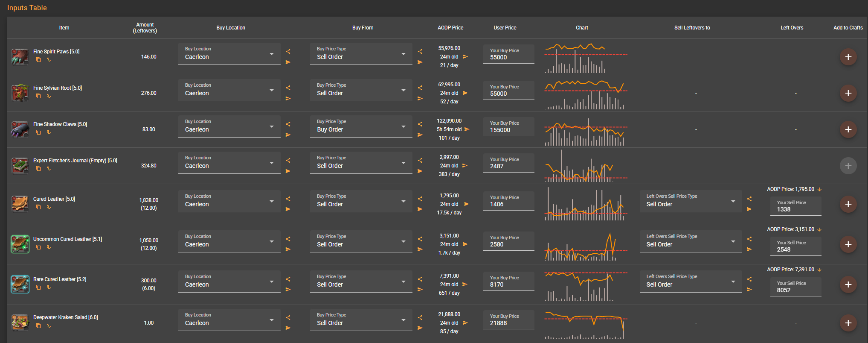Expand Left Overs Sell Price Type for Cured Leather

[691, 201]
